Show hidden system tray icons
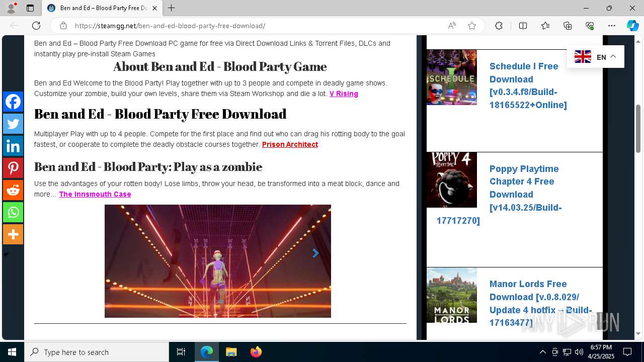 point(542,352)
